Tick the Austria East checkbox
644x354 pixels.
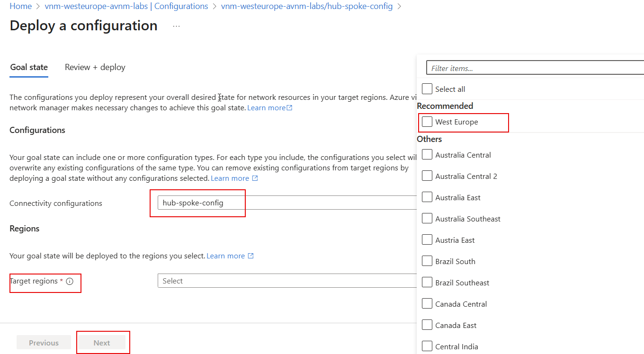[x=427, y=239]
